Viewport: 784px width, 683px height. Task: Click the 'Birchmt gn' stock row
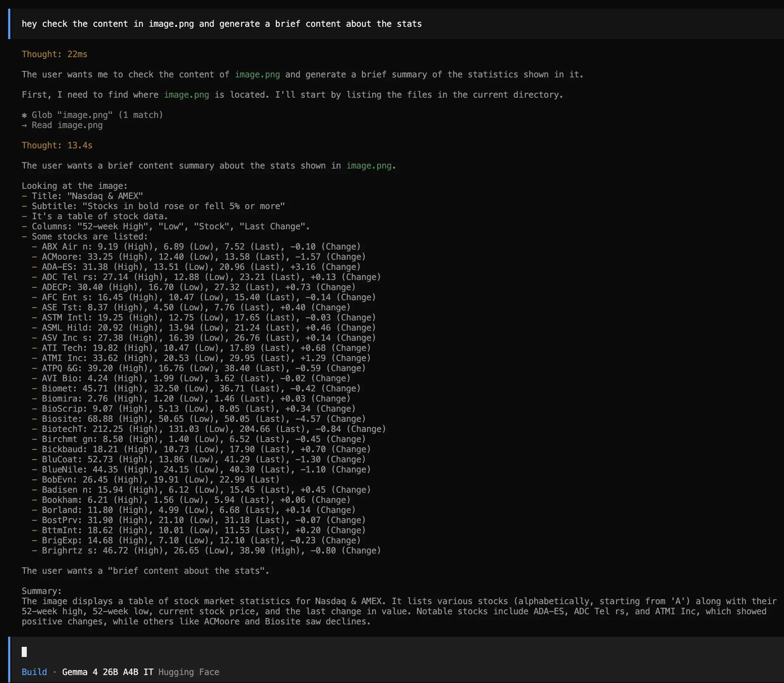(199, 439)
